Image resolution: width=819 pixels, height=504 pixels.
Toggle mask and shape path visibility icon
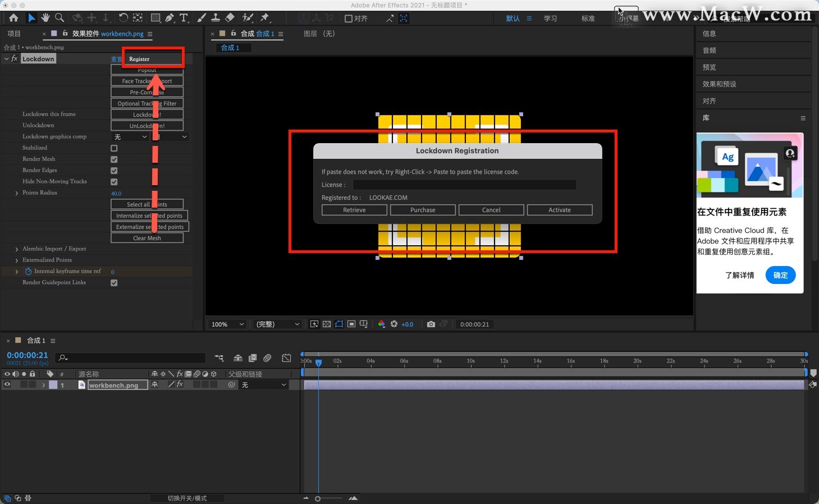click(339, 324)
